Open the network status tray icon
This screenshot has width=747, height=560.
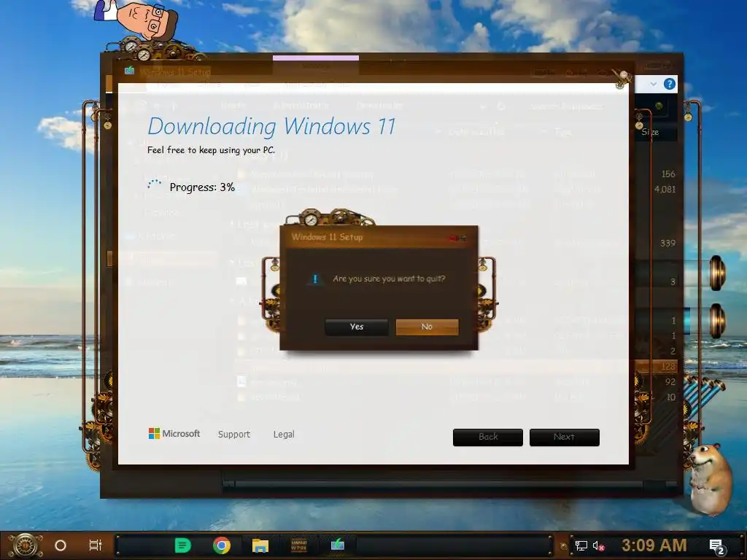tap(581, 545)
